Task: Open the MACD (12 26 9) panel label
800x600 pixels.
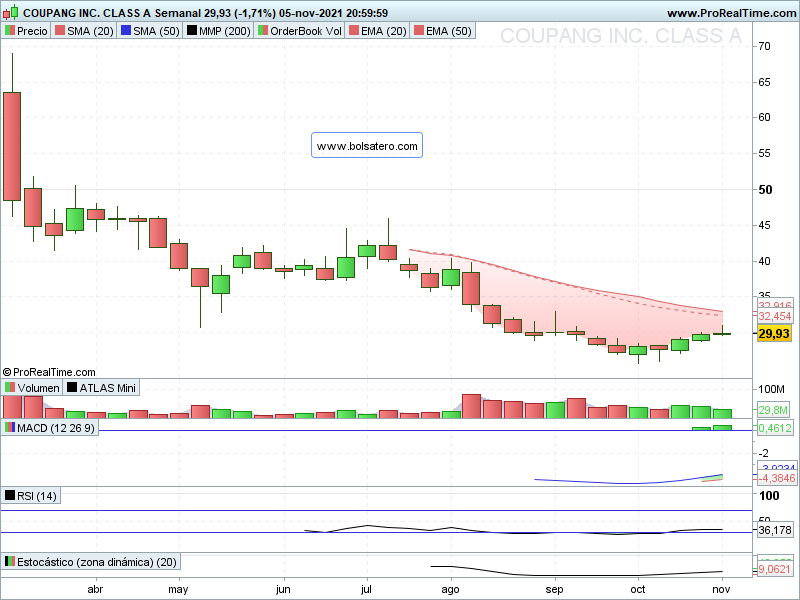Action: [x=50, y=428]
